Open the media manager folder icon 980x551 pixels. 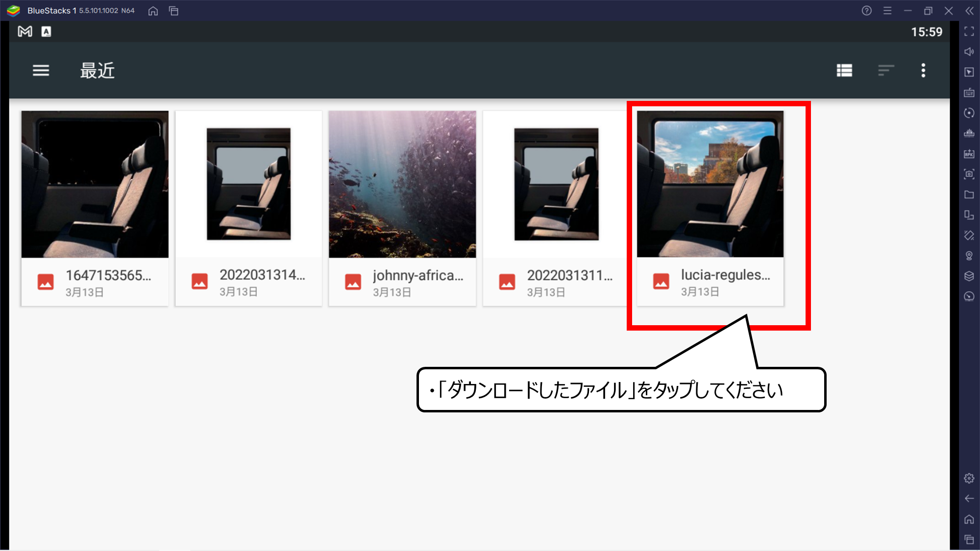coord(969,194)
